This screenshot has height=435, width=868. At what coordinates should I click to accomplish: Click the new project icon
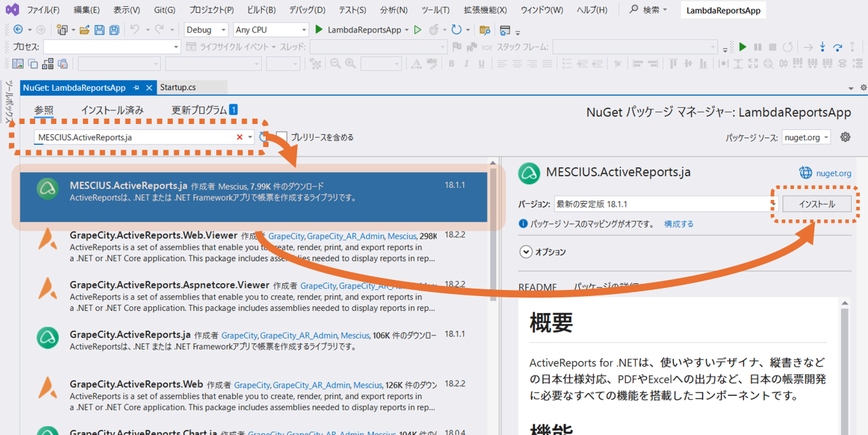coord(62,30)
